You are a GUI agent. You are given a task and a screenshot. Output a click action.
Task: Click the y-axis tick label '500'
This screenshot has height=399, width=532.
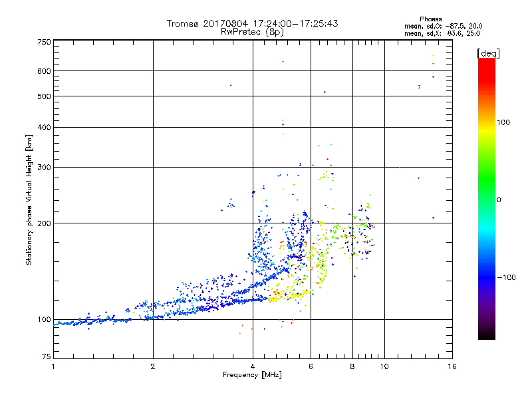point(44,96)
